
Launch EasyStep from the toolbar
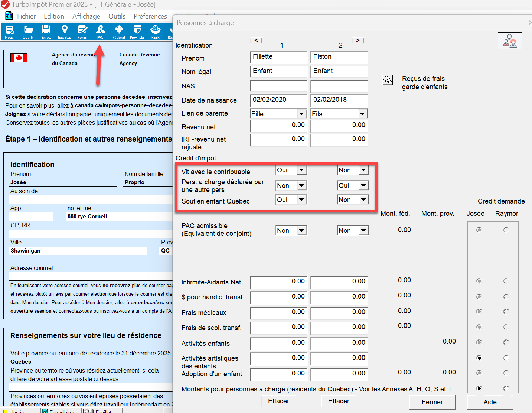(x=65, y=32)
